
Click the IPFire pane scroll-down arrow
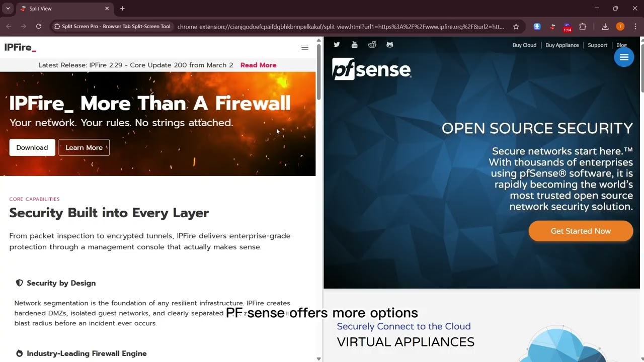(x=318, y=358)
